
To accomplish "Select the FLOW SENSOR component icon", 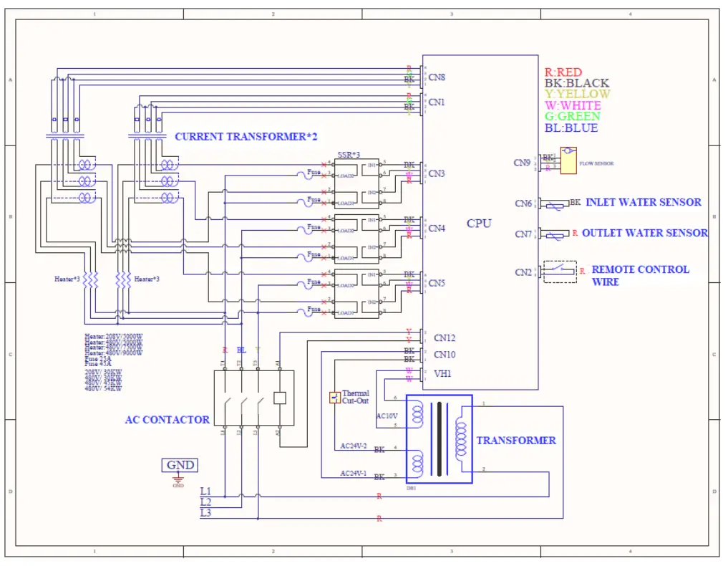I will pos(568,160).
